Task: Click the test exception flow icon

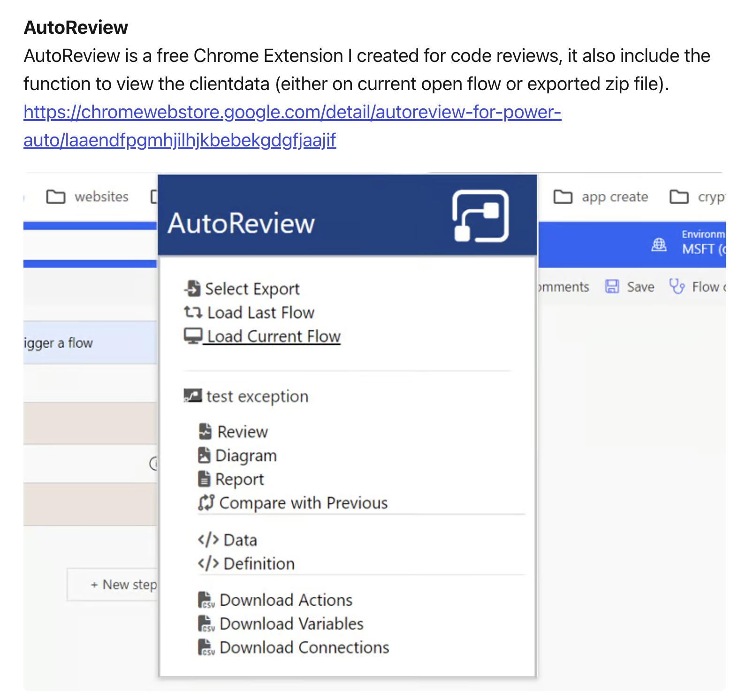Action: pos(193,396)
